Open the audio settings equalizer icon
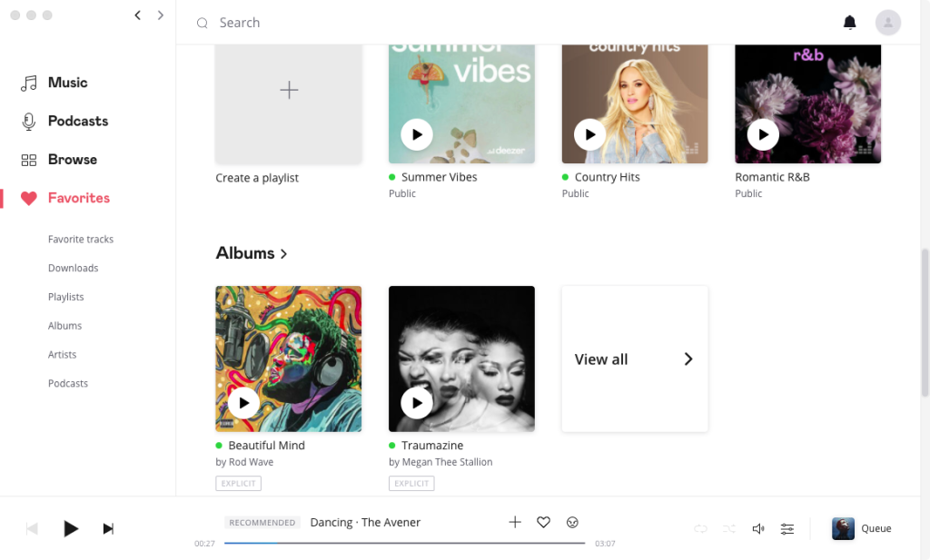Viewport: 930px width, 560px height. [x=787, y=528]
